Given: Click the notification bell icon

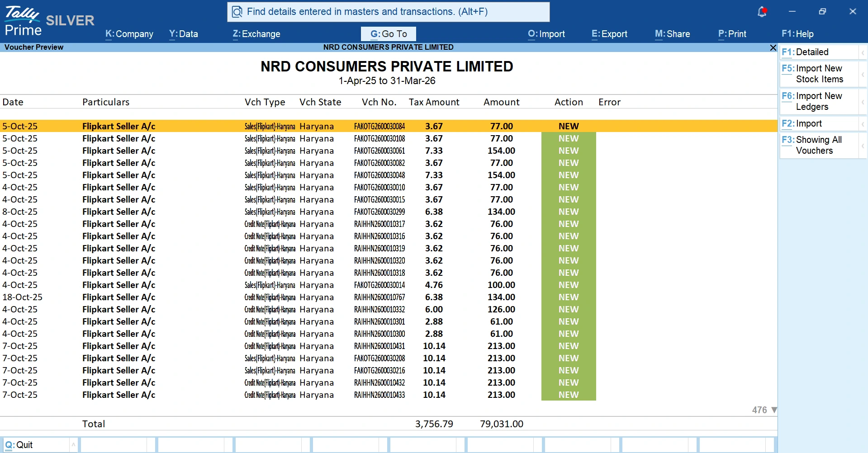Looking at the screenshot, I should click(762, 11).
